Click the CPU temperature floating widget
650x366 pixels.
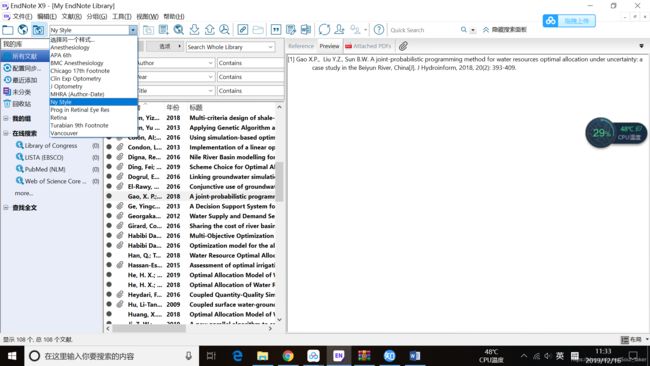click(616, 133)
